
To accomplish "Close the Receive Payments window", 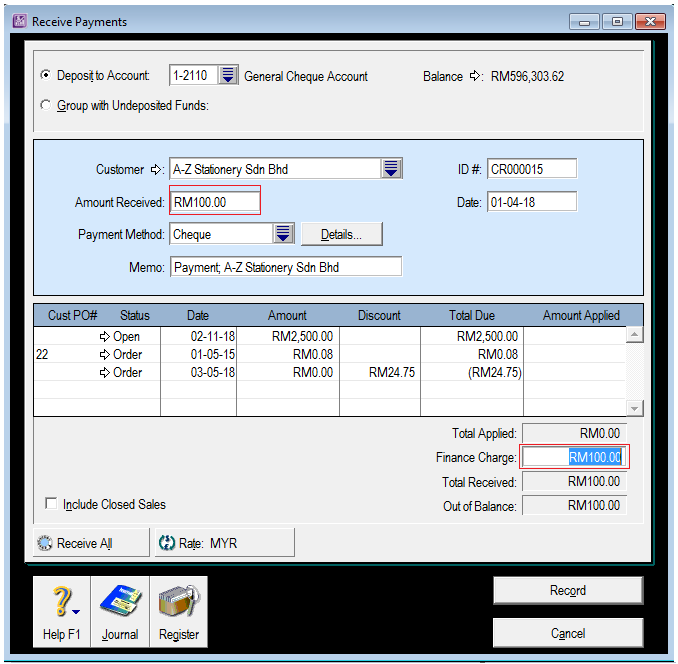I will [x=650, y=22].
